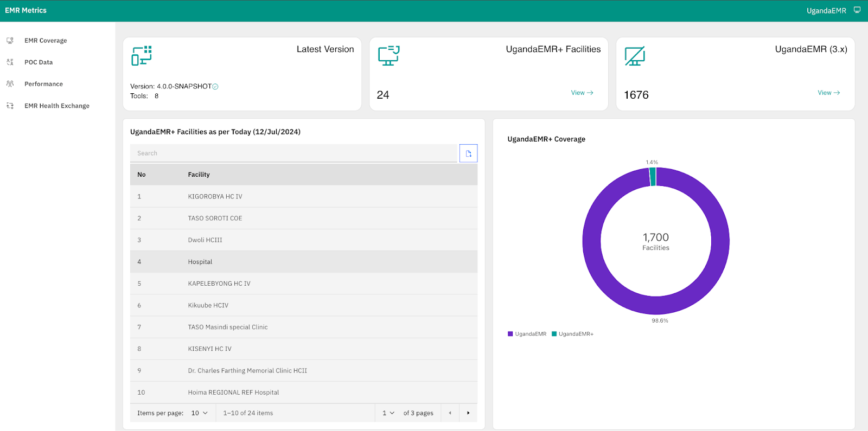868x431 pixels.
Task: Click View link on UgandaEMR+ Facilities card
Action: click(x=582, y=93)
